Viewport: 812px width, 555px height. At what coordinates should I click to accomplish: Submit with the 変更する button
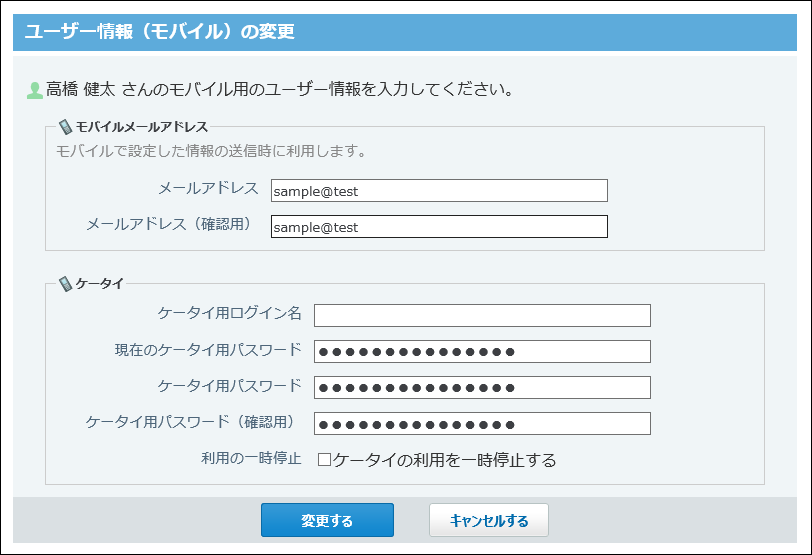pyautogui.click(x=327, y=520)
